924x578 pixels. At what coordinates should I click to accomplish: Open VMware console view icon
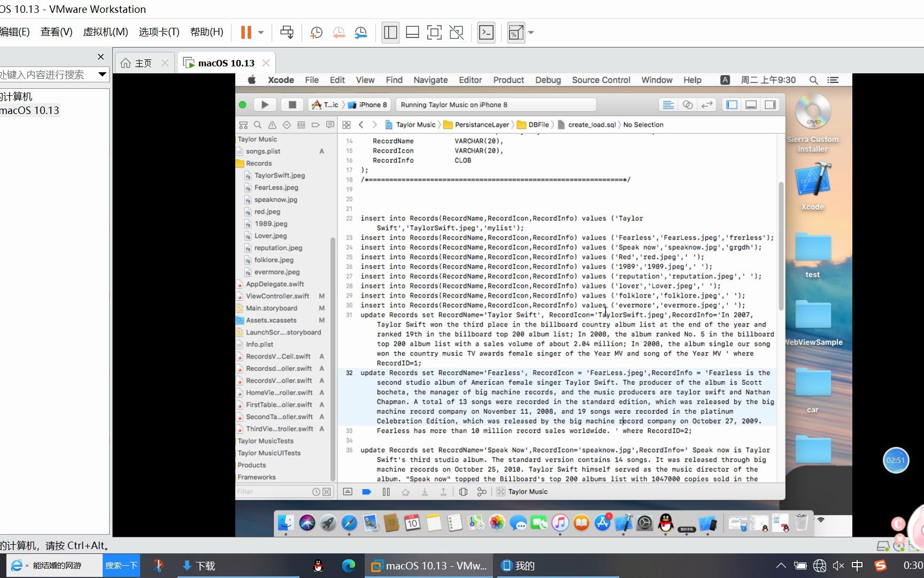click(x=486, y=33)
